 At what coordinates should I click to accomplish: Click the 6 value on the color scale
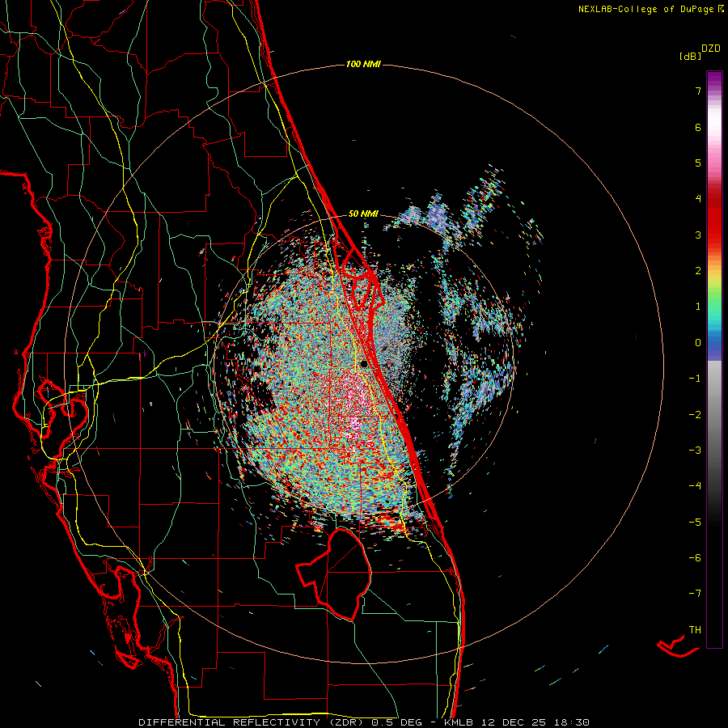tap(698, 127)
